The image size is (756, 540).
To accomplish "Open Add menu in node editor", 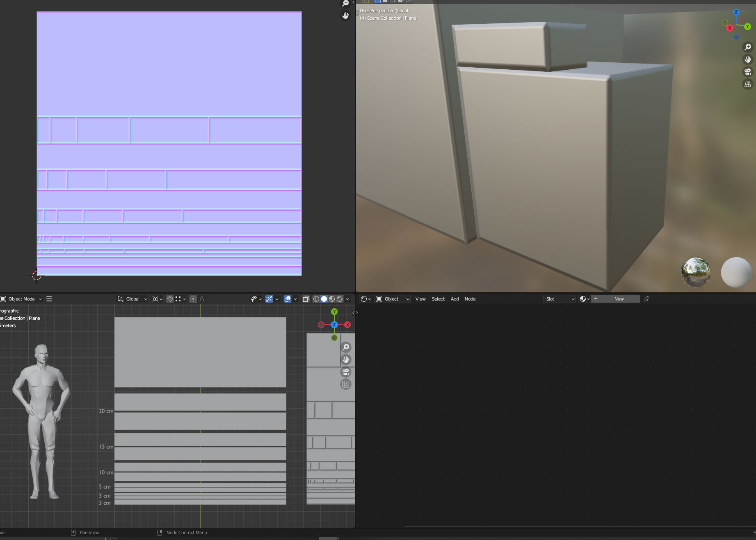I will pos(455,299).
